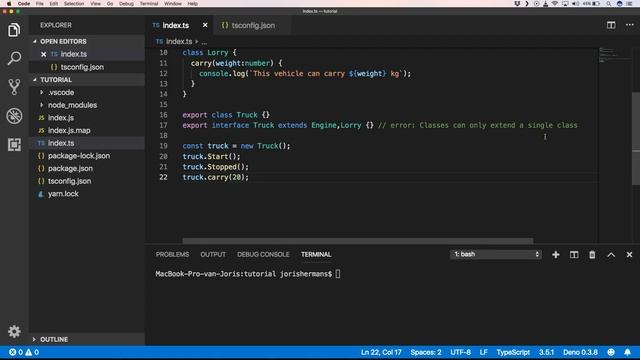Open the feedback smiley in status bar
Viewport: 640px width, 360px height.
(x=611, y=352)
